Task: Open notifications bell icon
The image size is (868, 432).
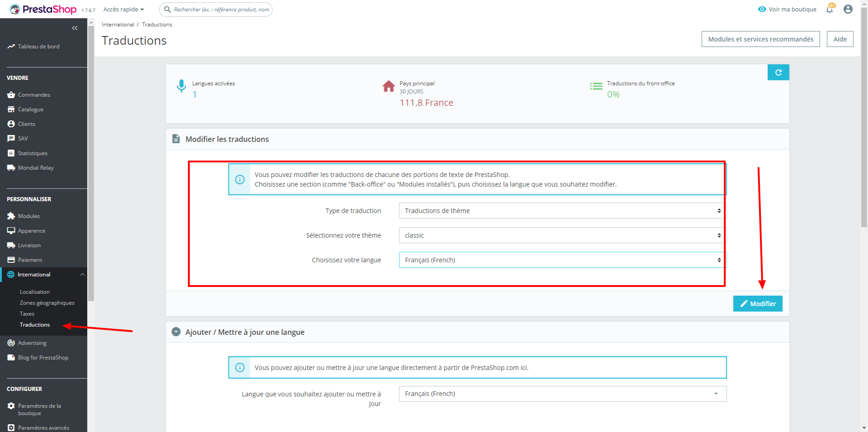Action: [830, 9]
